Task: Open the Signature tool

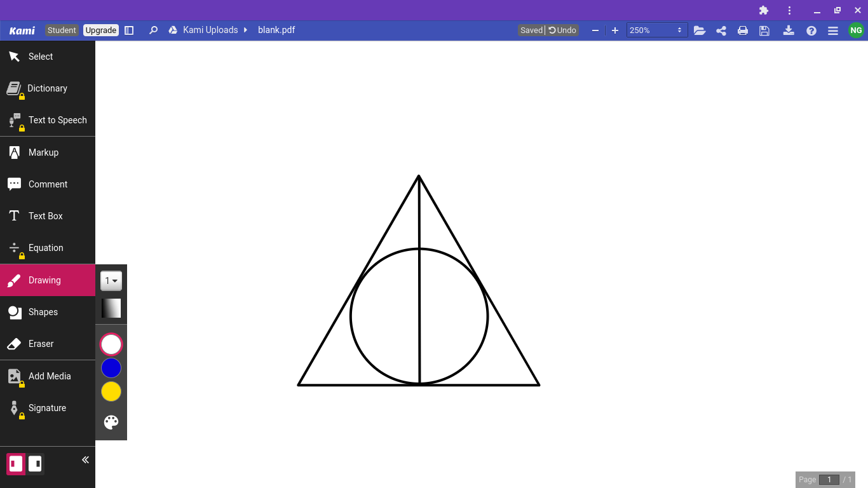Action: [48, 408]
